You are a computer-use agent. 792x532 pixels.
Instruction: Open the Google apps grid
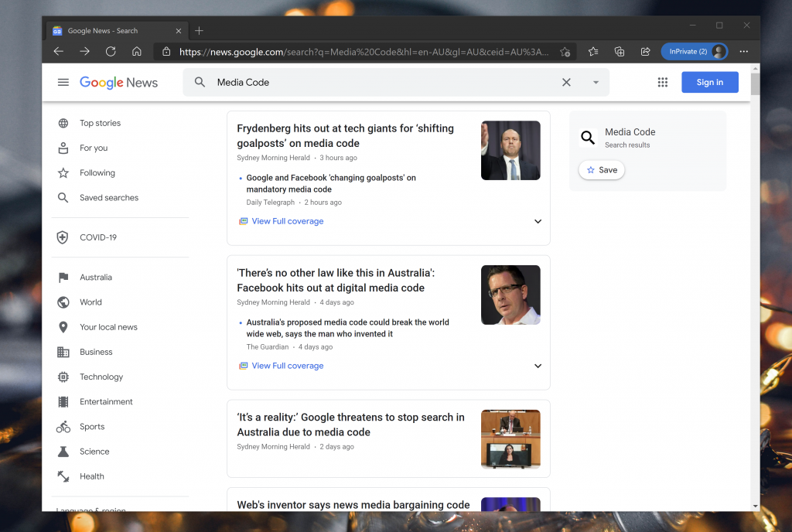[663, 82]
